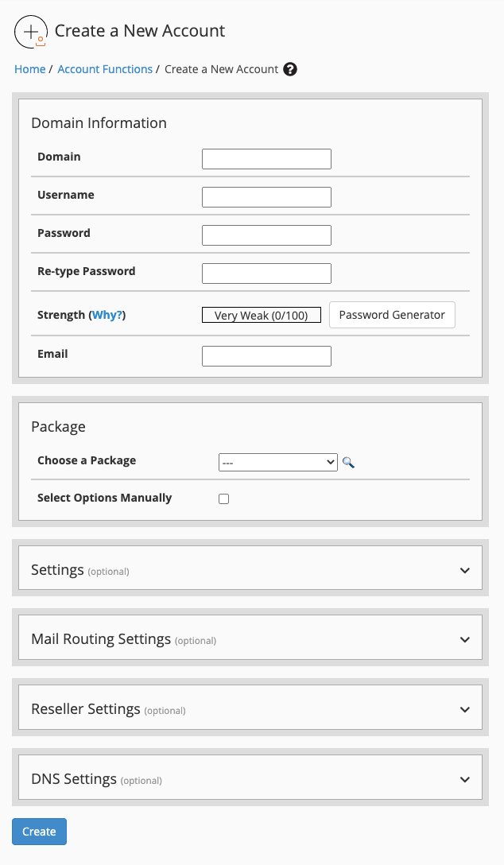The image size is (504, 865).
Task: Focus the Re-type Password field
Action: click(266, 273)
